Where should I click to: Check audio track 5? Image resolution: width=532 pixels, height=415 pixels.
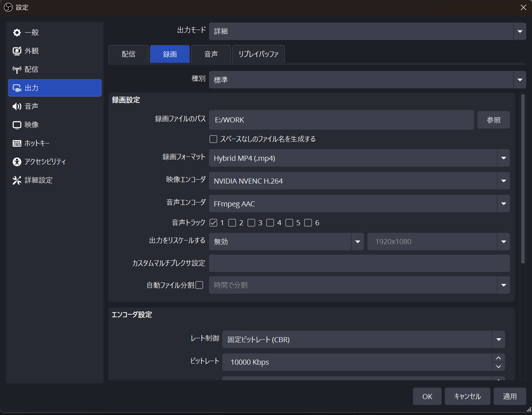tap(289, 223)
